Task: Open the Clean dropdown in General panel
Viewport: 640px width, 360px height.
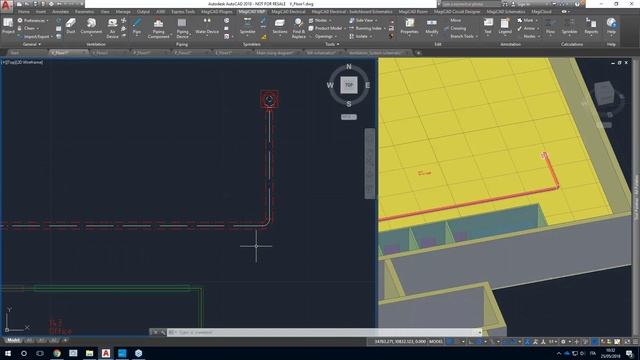Action: point(28,28)
